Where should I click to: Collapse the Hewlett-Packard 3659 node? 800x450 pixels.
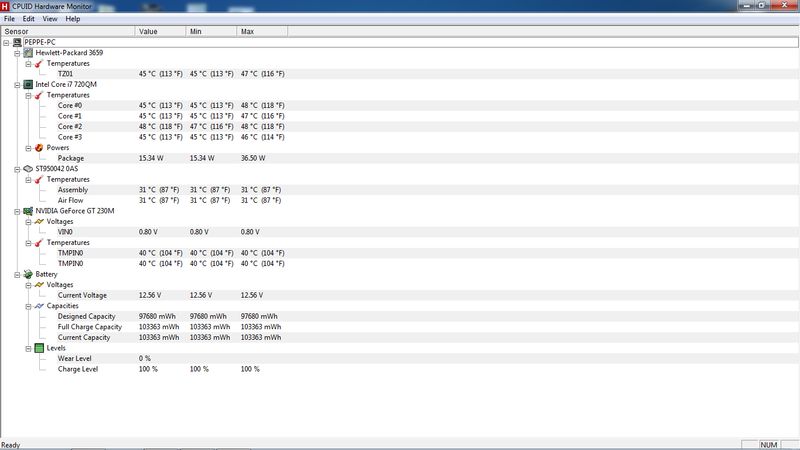[x=17, y=53]
